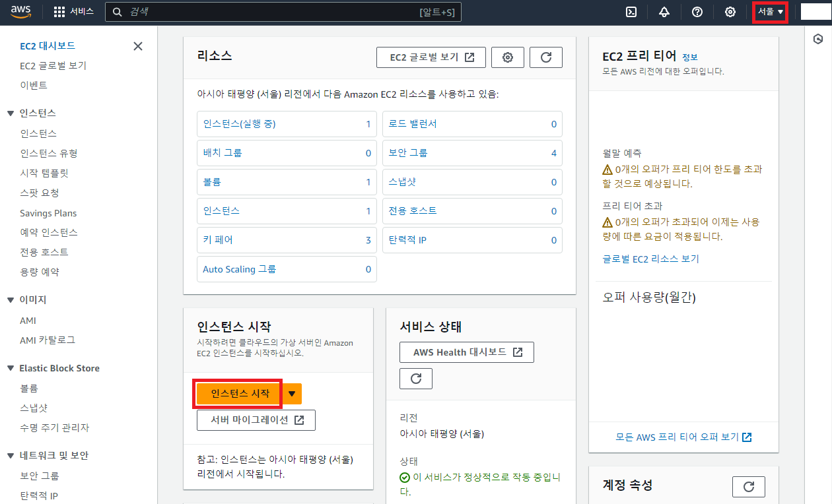Close the EC2 sidebar with the X
Image resolution: width=832 pixels, height=504 pixels.
(x=138, y=46)
